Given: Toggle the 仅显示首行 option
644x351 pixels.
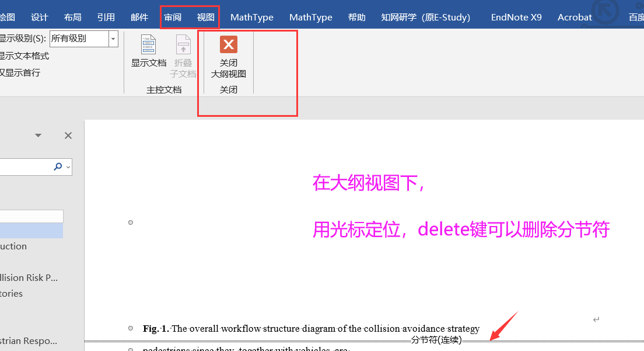Looking at the screenshot, I should click(19, 72).
